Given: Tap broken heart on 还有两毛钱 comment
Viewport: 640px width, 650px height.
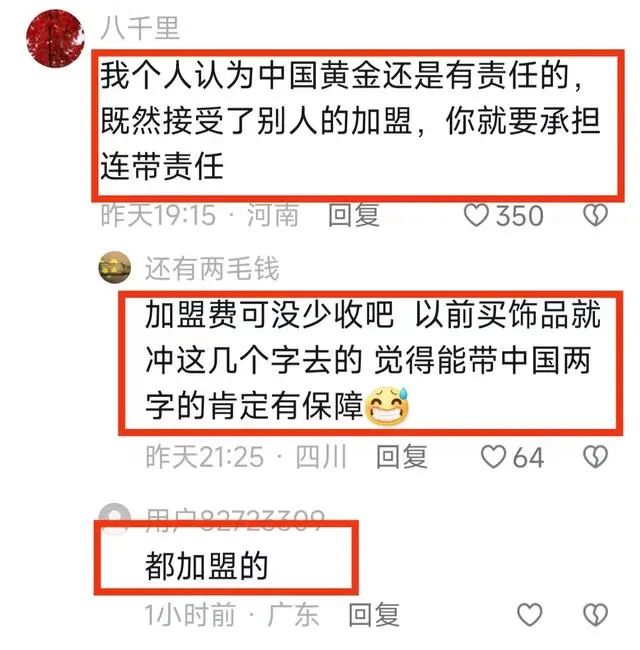Looking at the screenshot, I should click(x=595, y=457).
